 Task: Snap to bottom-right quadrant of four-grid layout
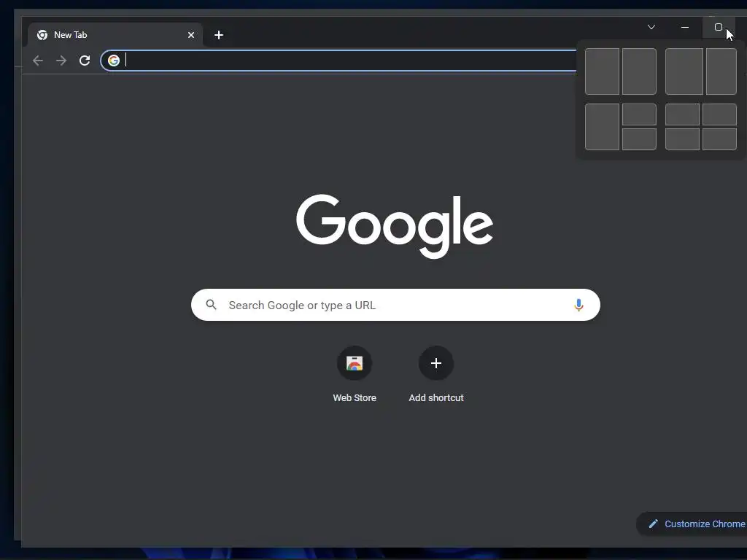pyautogui.click(x=719, y=139)
